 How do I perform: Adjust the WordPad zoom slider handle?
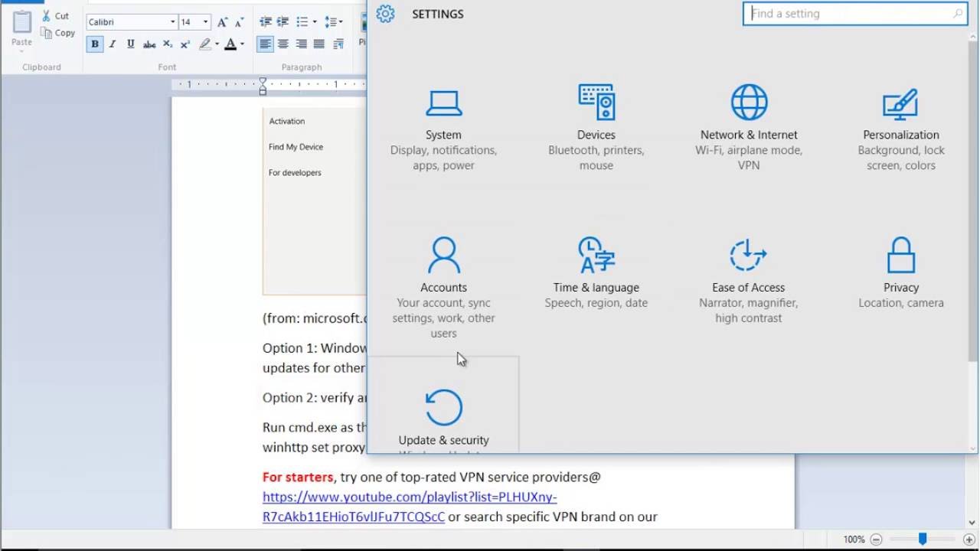pos(923,540)
